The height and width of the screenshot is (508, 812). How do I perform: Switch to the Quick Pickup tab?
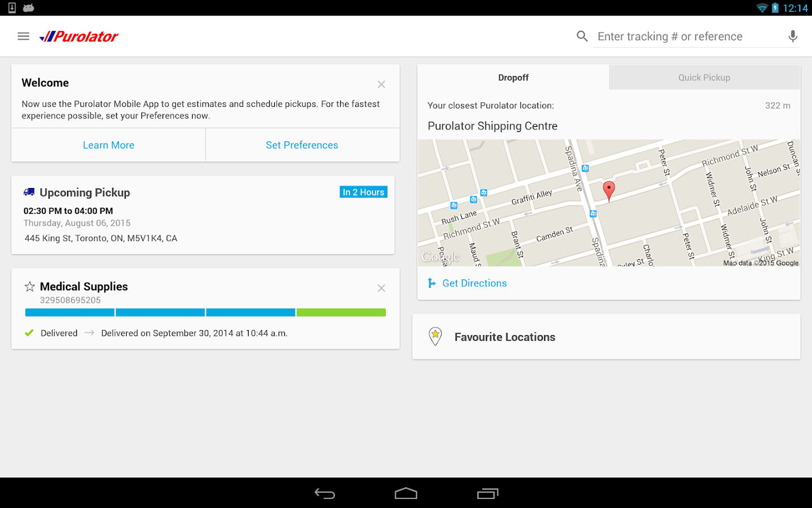coord(704,78)
